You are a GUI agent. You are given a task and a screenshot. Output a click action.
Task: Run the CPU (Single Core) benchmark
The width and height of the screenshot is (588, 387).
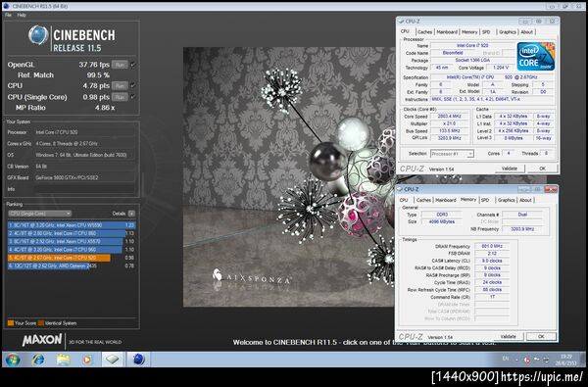[120, 97]
